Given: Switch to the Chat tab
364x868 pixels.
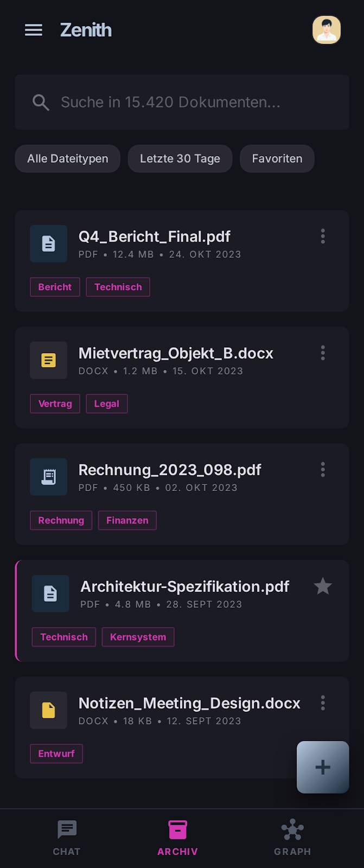Looking at the screenshot, I should click(x=67, y=838).
